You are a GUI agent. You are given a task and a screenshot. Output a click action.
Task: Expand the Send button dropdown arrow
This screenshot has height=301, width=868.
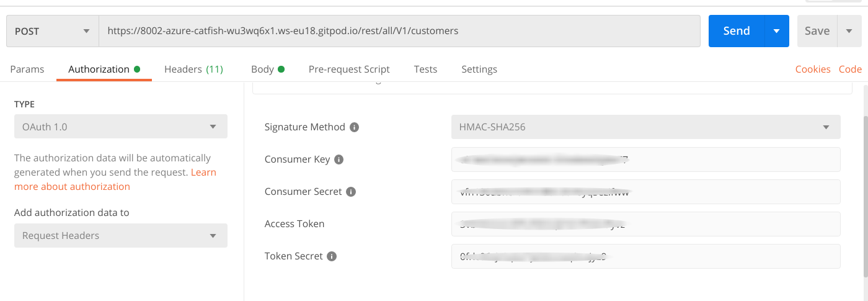pyautogui.click(x=777, y=31)
